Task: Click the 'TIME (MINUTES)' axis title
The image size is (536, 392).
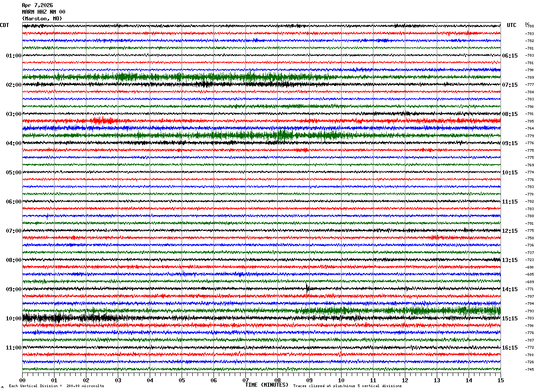Action: point(267,385)
